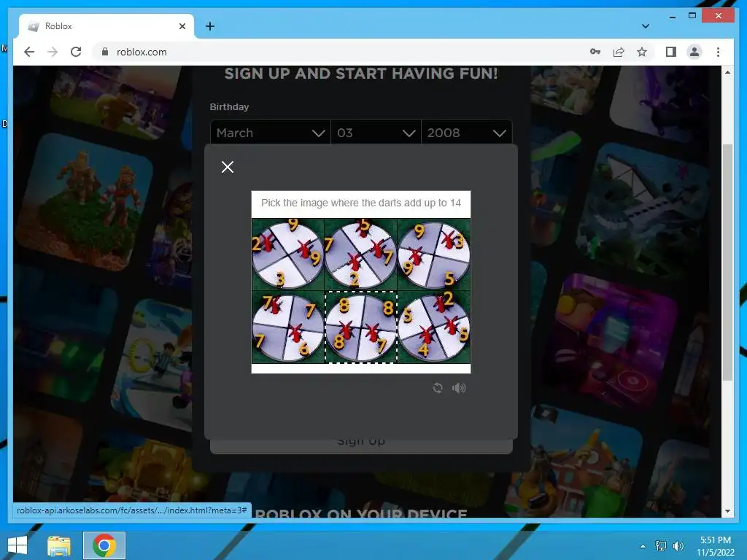The height and width of the screenshot is (560, 747).
Task: Open the tab search chevron
Action: click(x=645, y=26)
